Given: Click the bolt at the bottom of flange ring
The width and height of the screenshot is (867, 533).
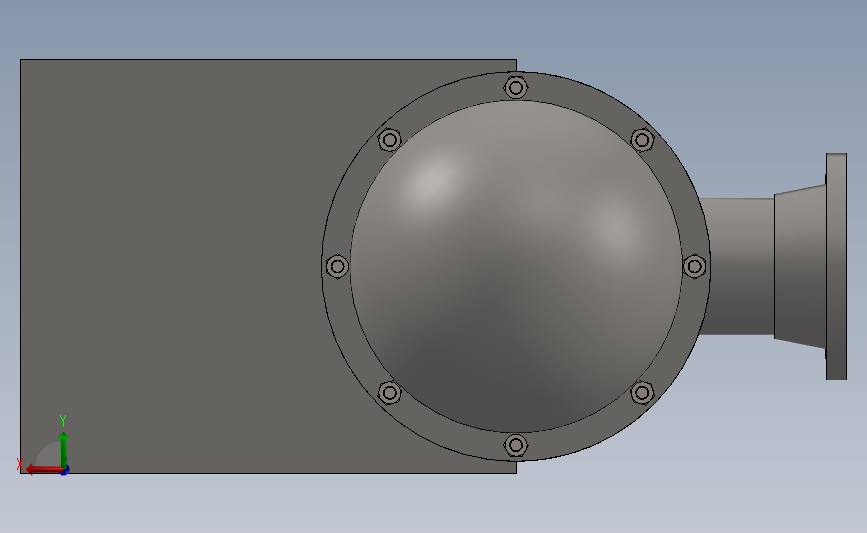Looking at the screenshot, I should [x=516, y=445].
